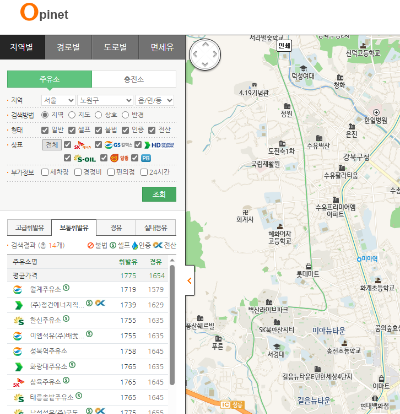The height and width of the screenshot is (414, 400).
Task: Open the 실내등유 fuel tab
Action: point(156,228)
